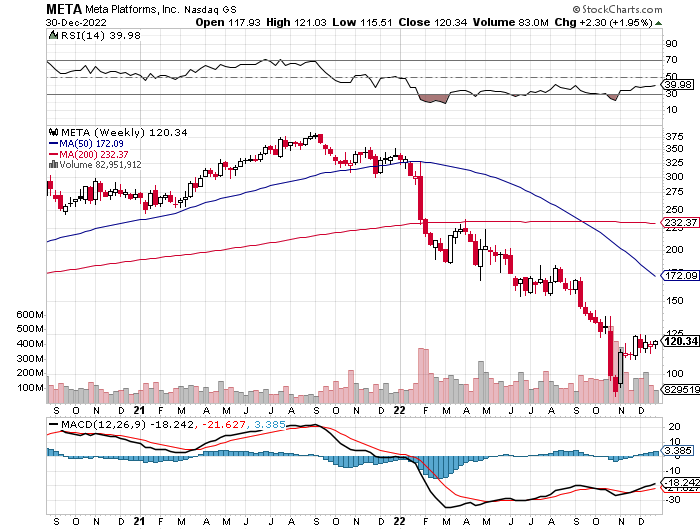This screenshot has width=700, height=530.
Task: Click the High 121.03 value
Action: [296, 22]
